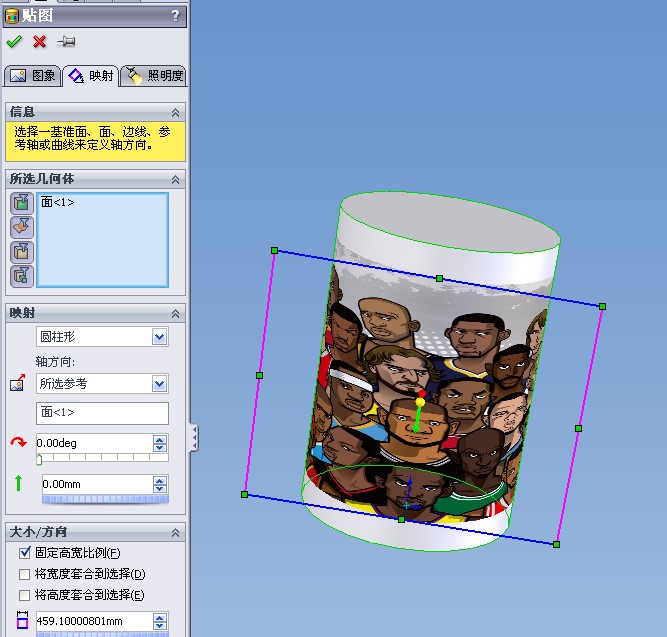Select 面<1> in the selected geometry list
Viewport: 667px width, 637px height.
tap(57, 202)
